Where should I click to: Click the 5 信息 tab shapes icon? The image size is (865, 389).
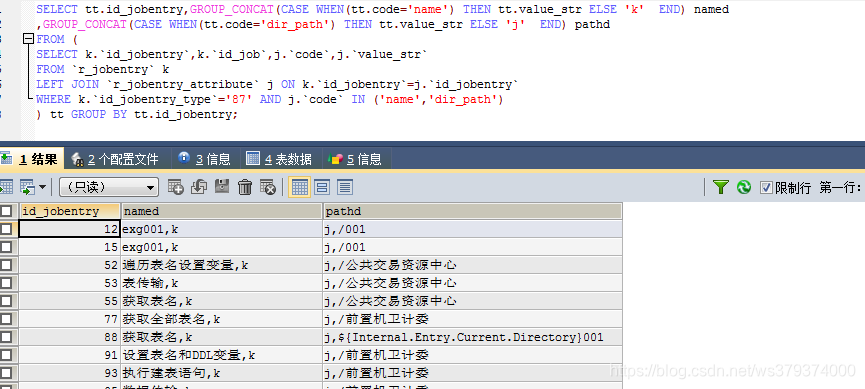click(x=335, y=159)
